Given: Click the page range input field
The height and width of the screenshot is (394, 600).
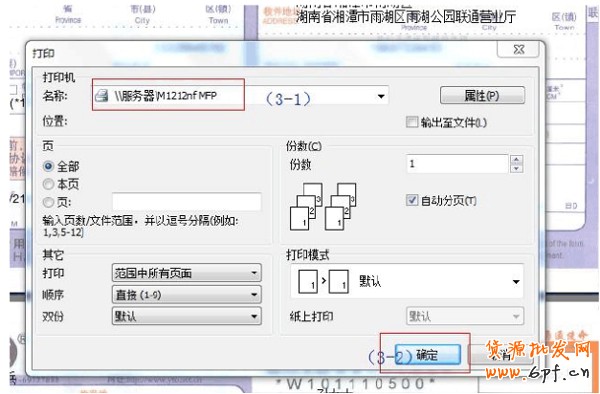Looking at the screenshot, I should [x=187, y=202].
